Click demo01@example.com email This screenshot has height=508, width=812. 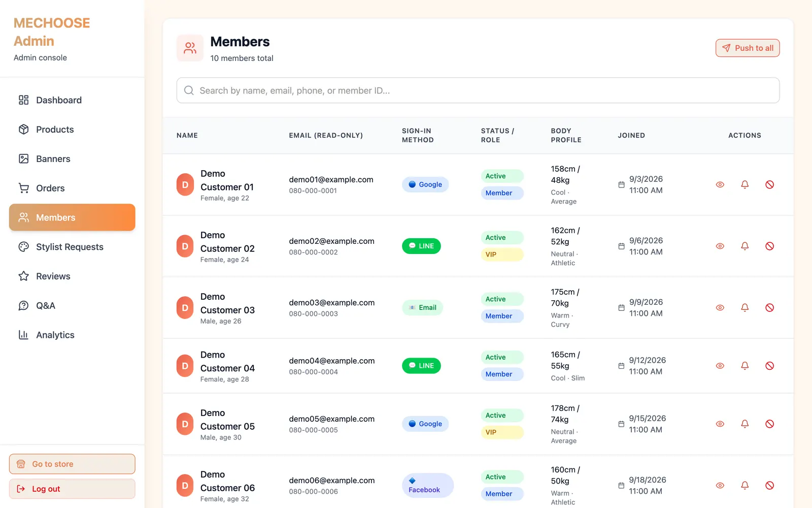tap(331, 179)
